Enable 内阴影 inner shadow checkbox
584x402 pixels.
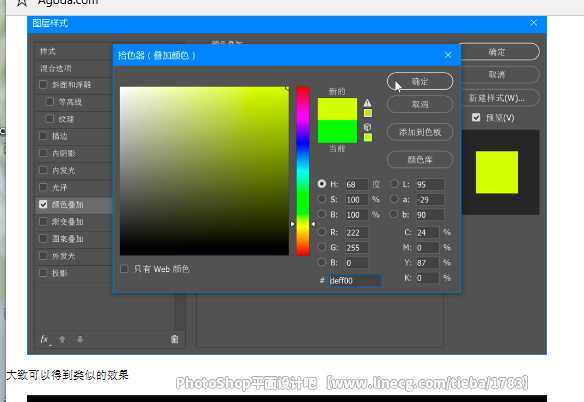[x=43, y=153]
